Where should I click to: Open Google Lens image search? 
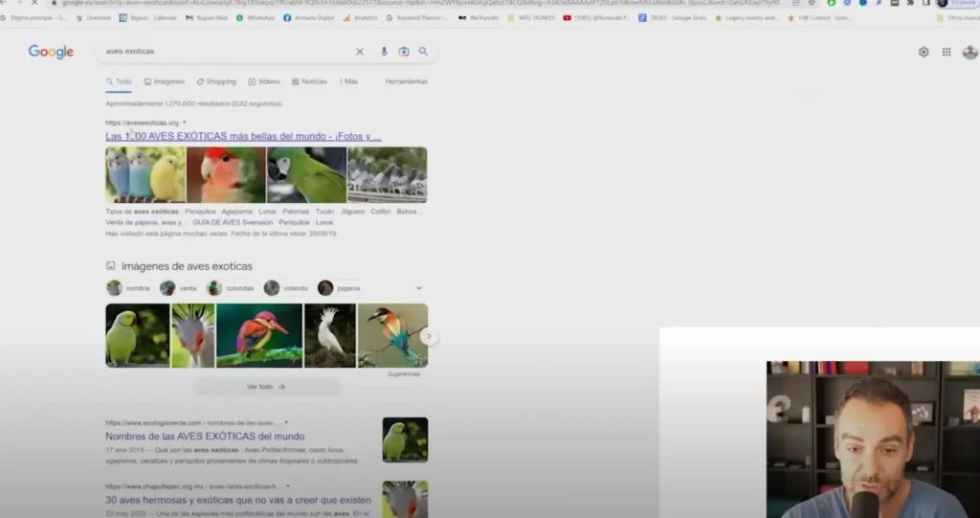[404, 52]
